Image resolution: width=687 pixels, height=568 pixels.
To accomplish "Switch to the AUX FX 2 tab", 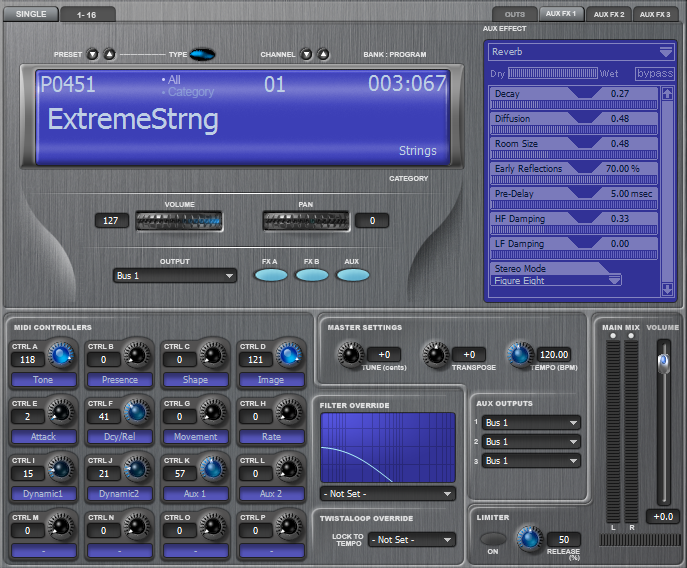I will pos(609,14).
